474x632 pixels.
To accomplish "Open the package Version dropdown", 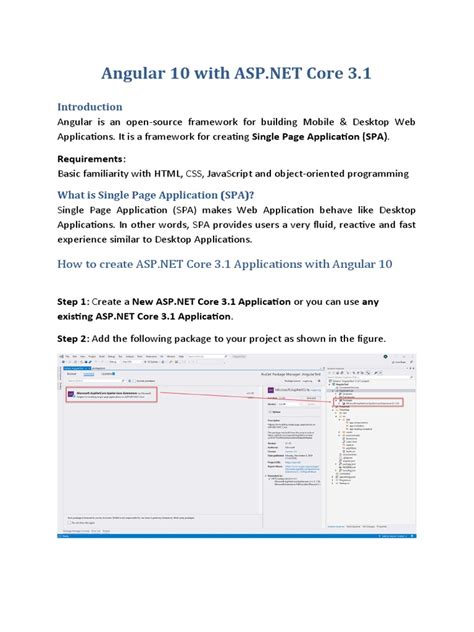I will pos(292,404).
